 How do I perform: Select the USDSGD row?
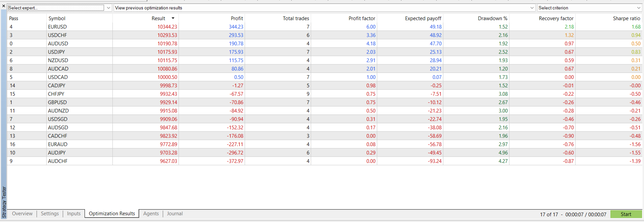(325, 119)
